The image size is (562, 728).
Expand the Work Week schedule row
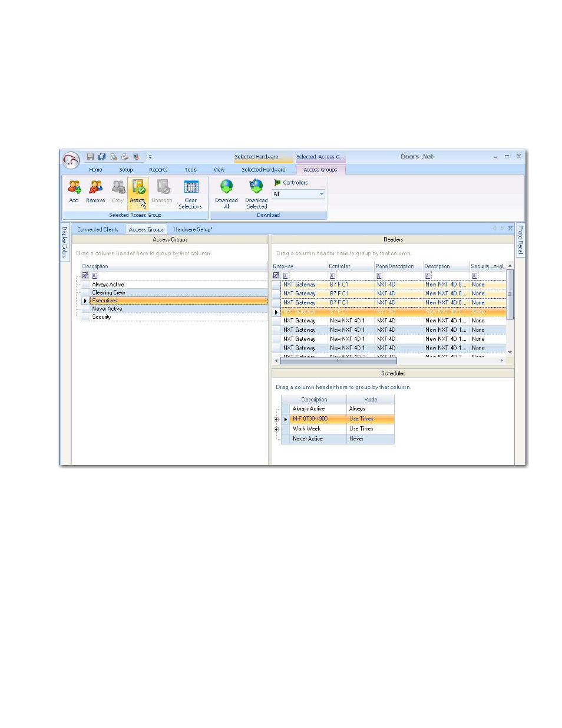point(276,429)
